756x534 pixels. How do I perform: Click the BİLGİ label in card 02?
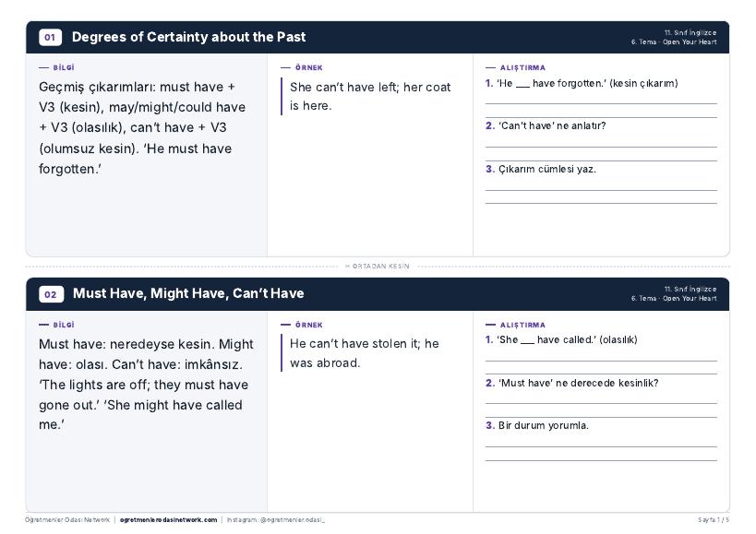64,325
